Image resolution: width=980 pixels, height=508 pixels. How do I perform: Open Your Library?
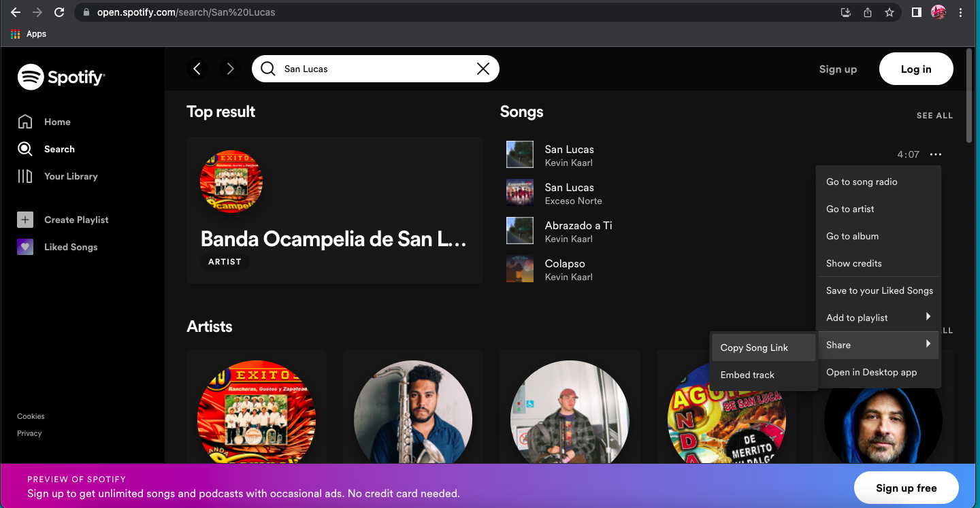[58, 176]
